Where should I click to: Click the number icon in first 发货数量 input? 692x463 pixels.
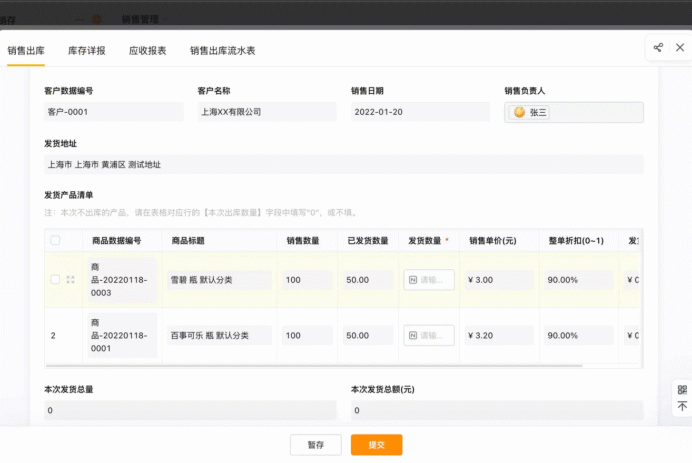[413, 280]
